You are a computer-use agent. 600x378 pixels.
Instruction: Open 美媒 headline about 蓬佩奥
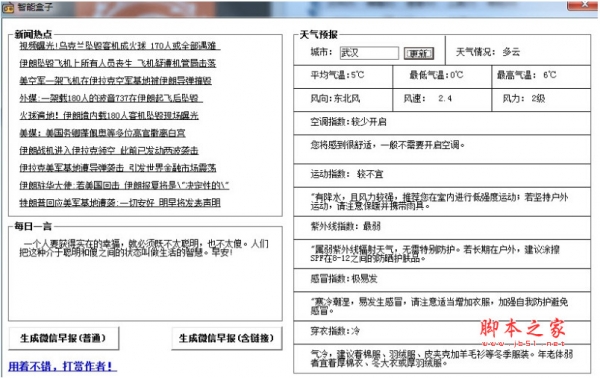pos(103,133)
